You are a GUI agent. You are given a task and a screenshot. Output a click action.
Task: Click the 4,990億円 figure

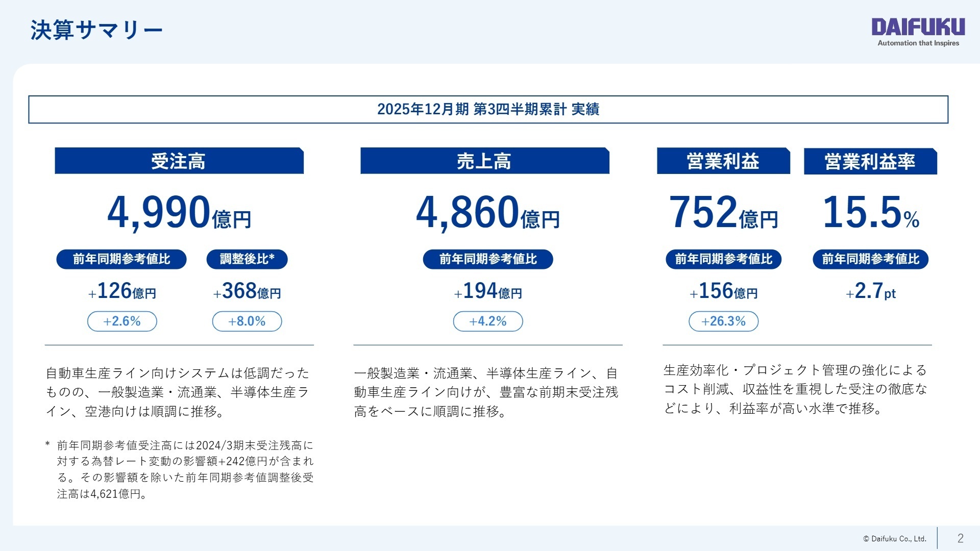179,213
